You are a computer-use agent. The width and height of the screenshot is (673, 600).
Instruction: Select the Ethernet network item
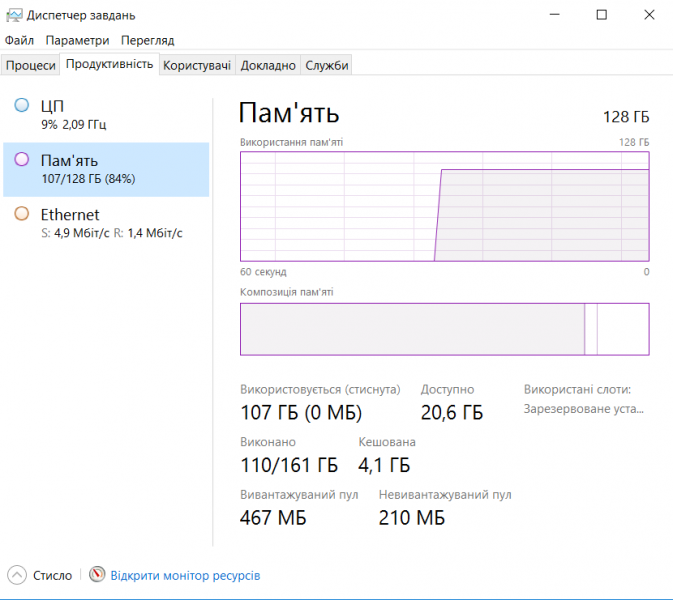click(105, 223)
